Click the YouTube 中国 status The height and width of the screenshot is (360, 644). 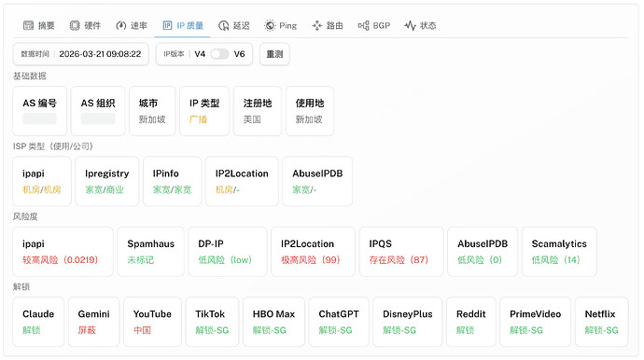[x=142, y=330]
